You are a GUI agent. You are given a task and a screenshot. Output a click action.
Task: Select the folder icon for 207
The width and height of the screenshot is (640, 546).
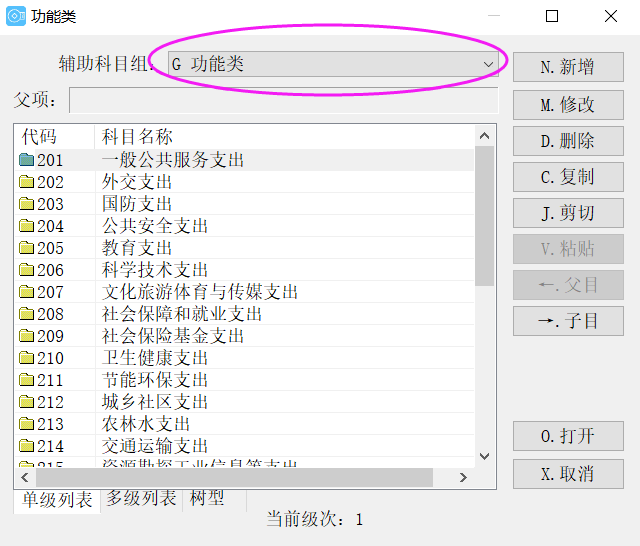point(27,292)
